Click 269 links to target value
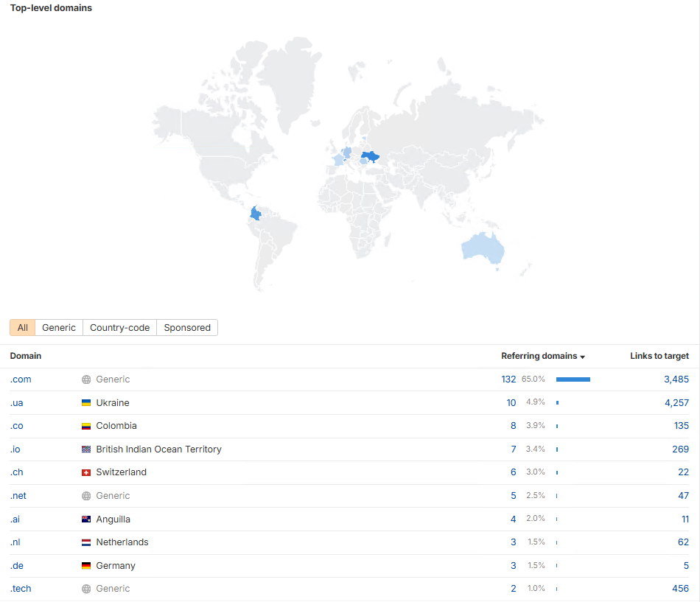 pos(680,449)
